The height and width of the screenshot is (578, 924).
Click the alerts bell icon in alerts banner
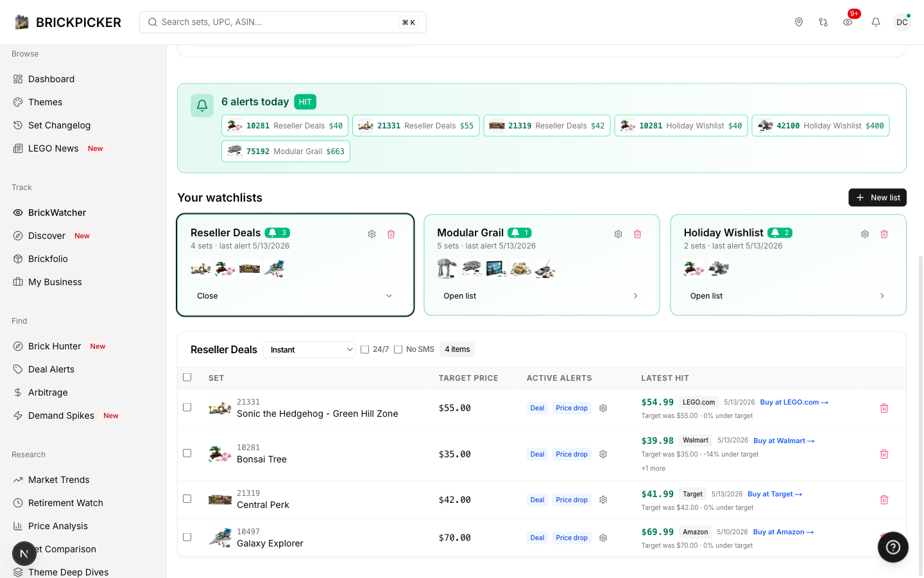(202, 106)
